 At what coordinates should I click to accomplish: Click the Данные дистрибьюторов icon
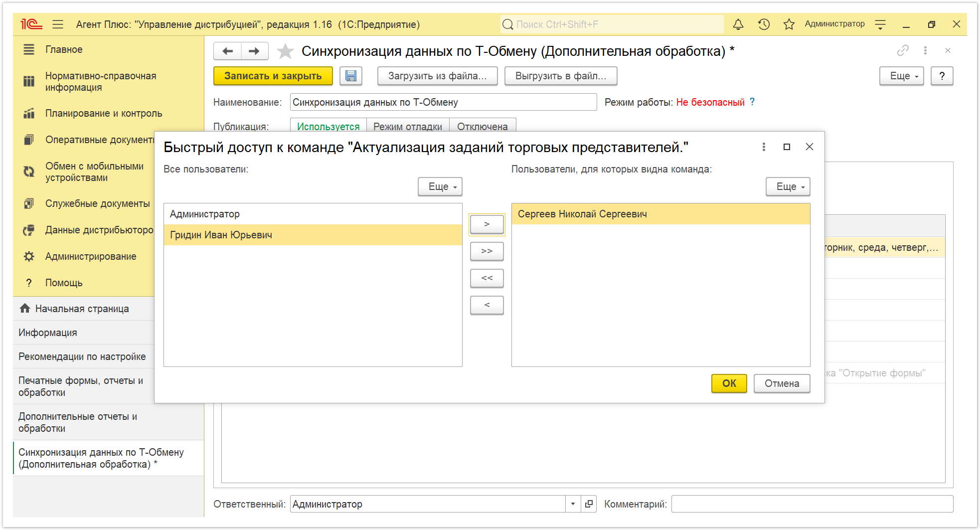(29, 230)
